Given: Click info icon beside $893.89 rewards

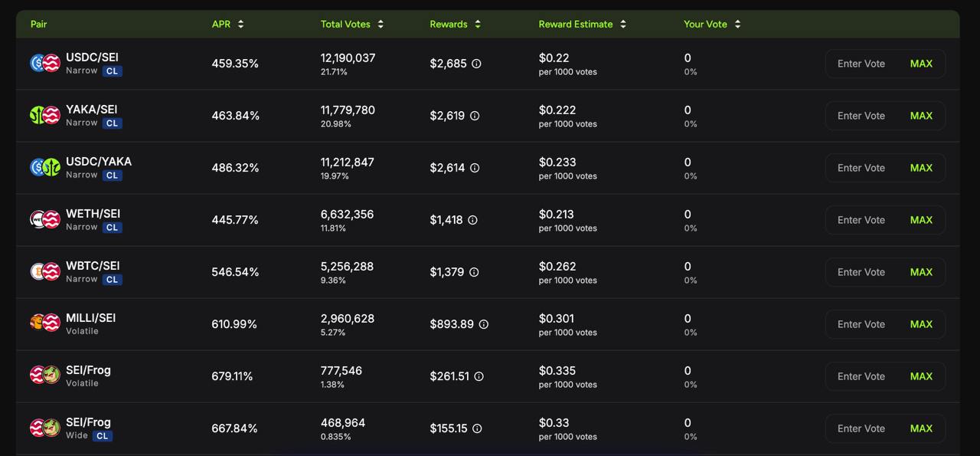Looking at the screenshot, I should (x=483, y=324).
